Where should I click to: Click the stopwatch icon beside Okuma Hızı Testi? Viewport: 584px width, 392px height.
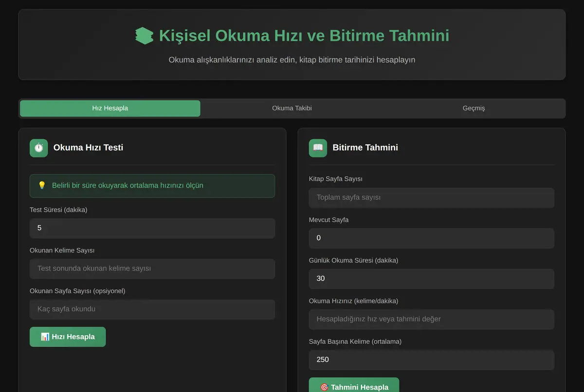click(39, 148)
